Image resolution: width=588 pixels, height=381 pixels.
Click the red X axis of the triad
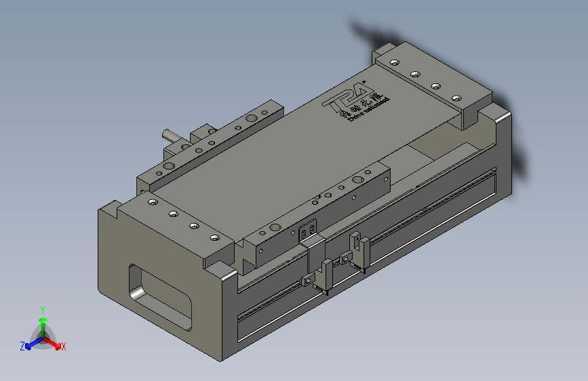coord(52,343)
